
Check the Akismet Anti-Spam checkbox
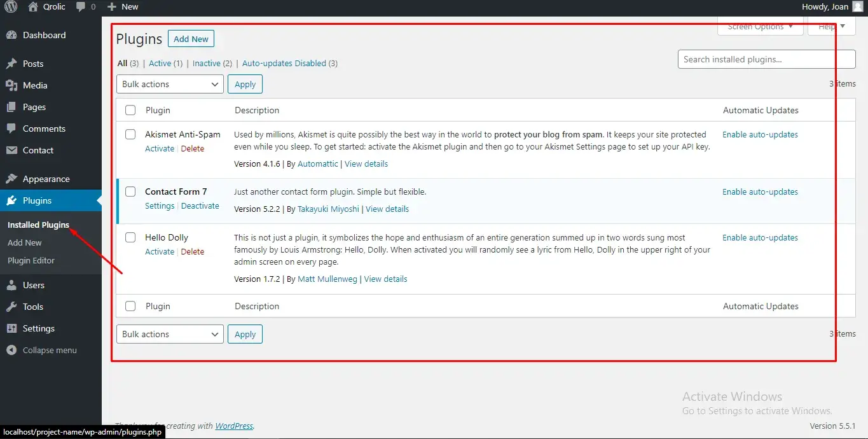130,134
